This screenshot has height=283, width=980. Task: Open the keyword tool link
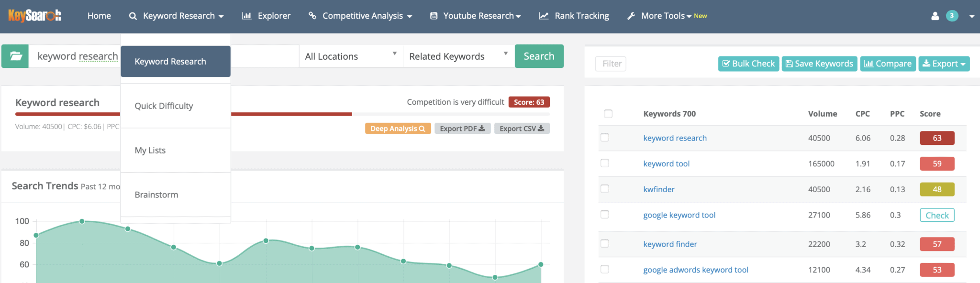[x=667, y=164]
